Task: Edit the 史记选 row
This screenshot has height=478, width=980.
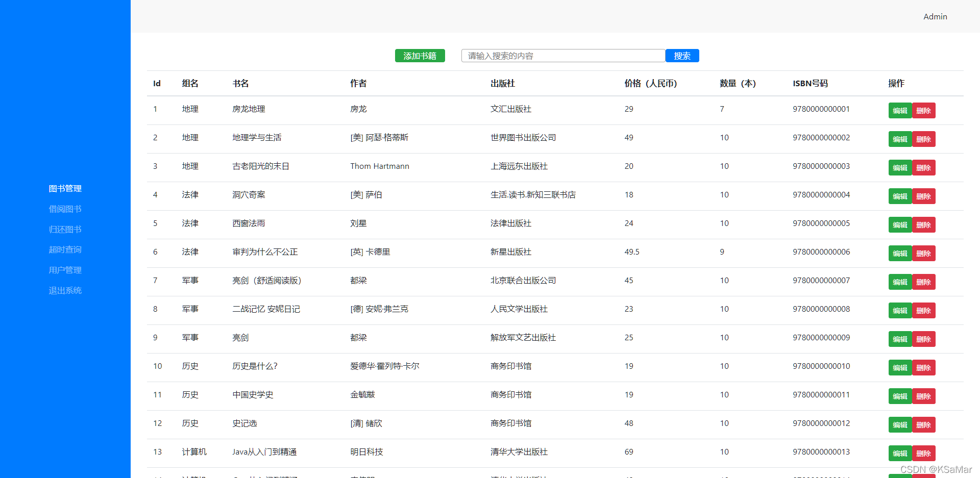Action: pyautogui.click(x=900, y=424)
